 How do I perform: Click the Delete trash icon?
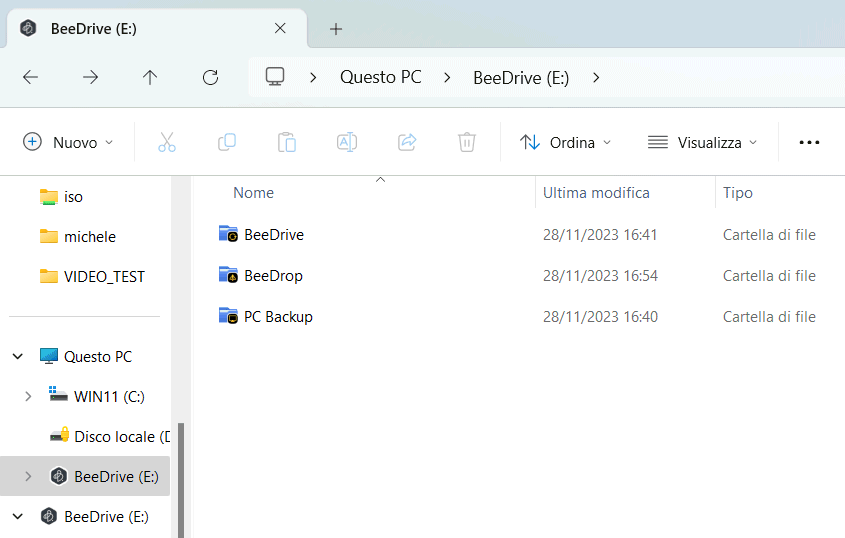(467, 142)
